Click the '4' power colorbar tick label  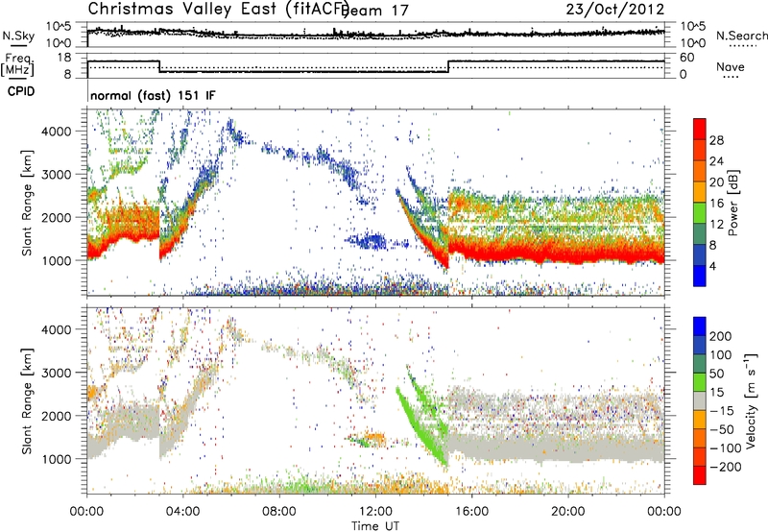(x=712, y=266)
